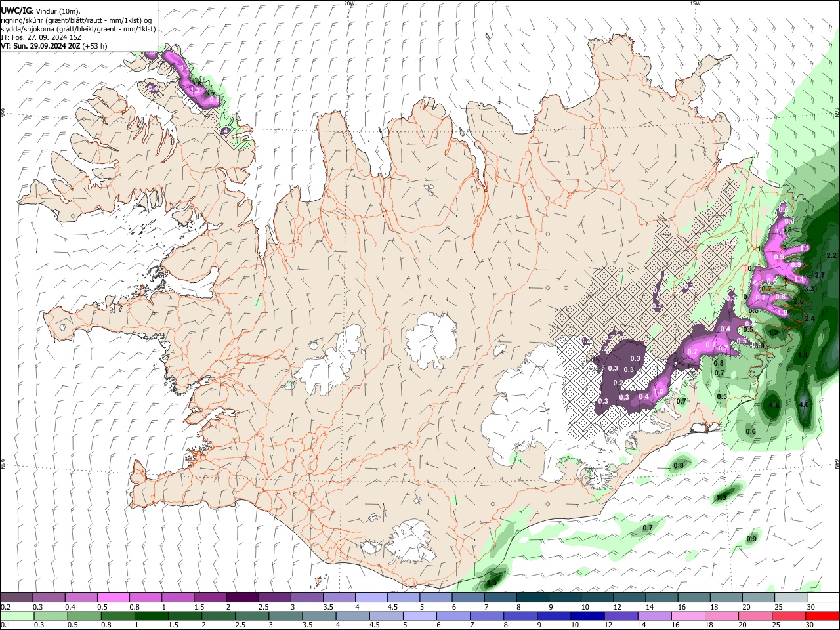
Task: Select dark teal upper swatch between 8 and 9
Action: pyautogui.click(x=533, y=597)
